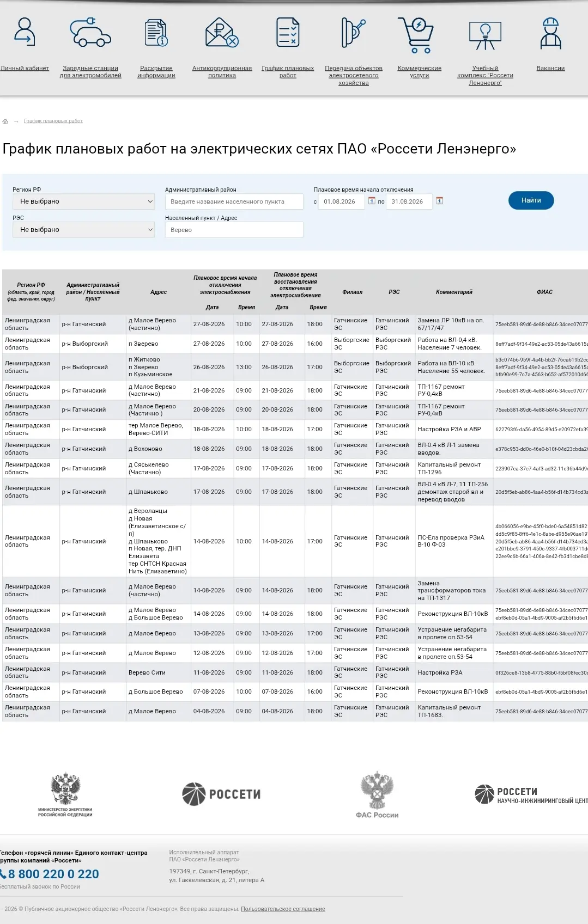
Task: Click the hotline number 8 800 220 0 220
Action: pyautogui.click(x=53, y=874)
